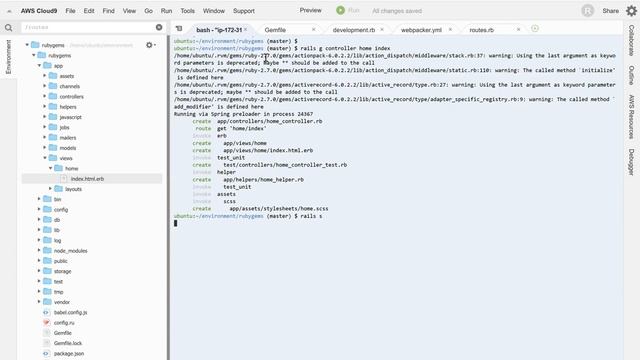Viewport: 640px width, 360px height.
Task: Select the vendor folder in tree
Action: coord(62,302)
